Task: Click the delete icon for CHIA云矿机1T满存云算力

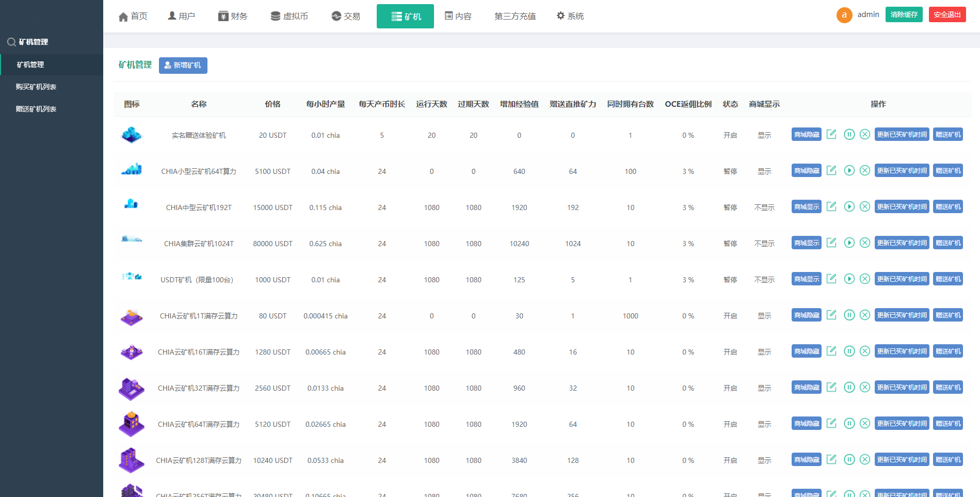Action: [x=865, y=315]
